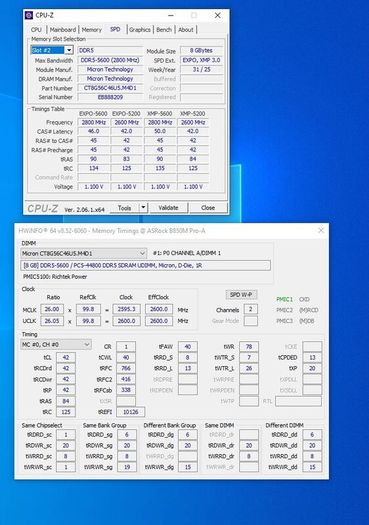Open the Memory tab in CPU-Z
This screenshot has height=525, width=369.
point(91,30)
